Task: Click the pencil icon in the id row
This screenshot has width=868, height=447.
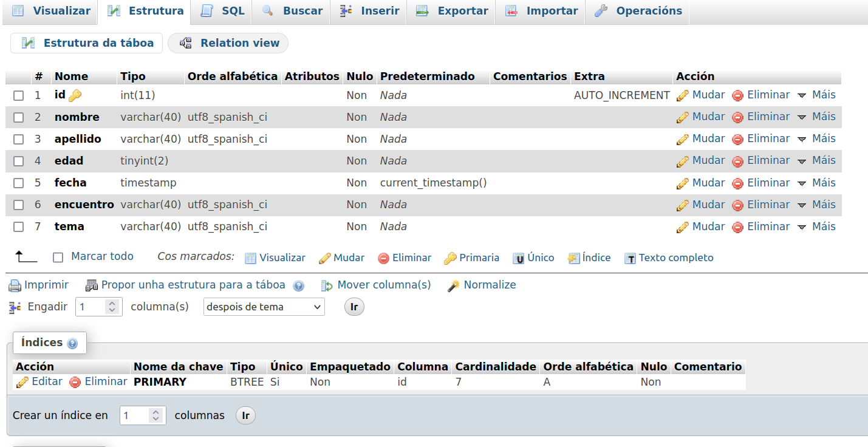Action: pyautogui.click(x=683, y=95)
